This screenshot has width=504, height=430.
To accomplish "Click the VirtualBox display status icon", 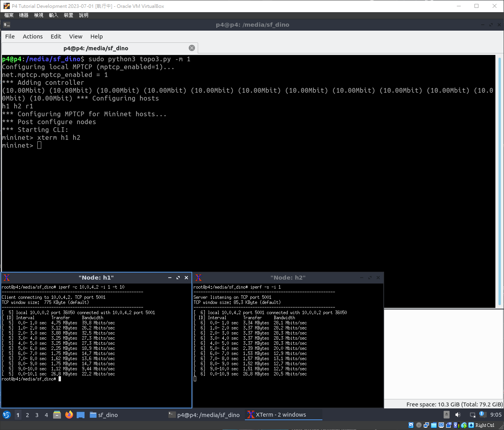I will 441,425.
